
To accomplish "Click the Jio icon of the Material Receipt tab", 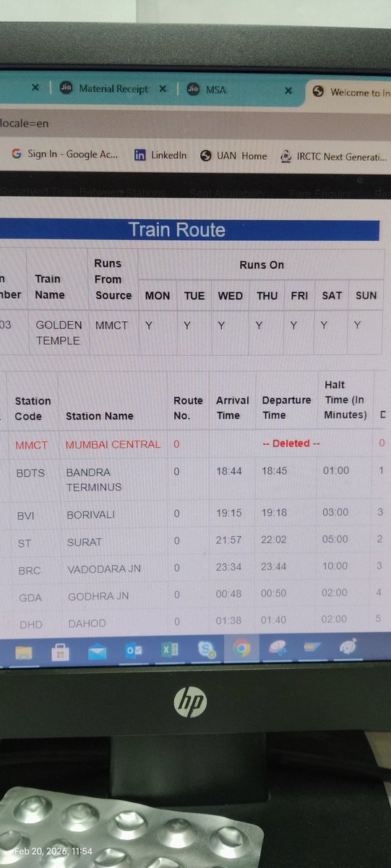I will (66, 89).
